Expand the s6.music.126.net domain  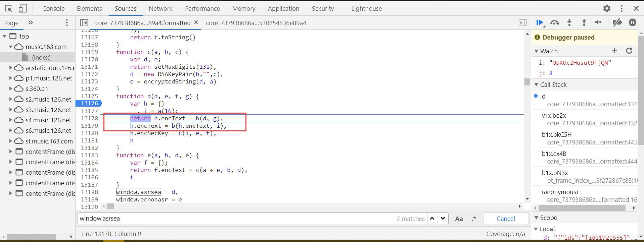pyautogui.click(x=11, y=130)
